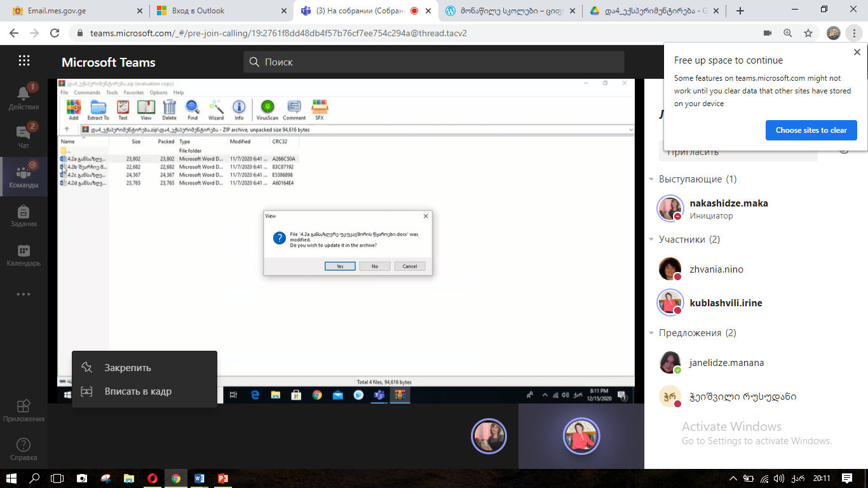This screenshot has height=488, width=868.
Task: Collapse the Выступающие section
Action: 651,180
